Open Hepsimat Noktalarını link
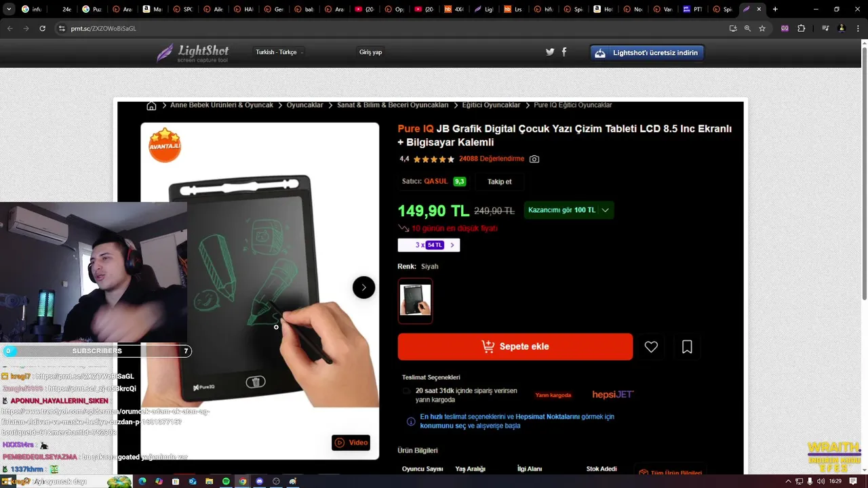 (547, 417)
